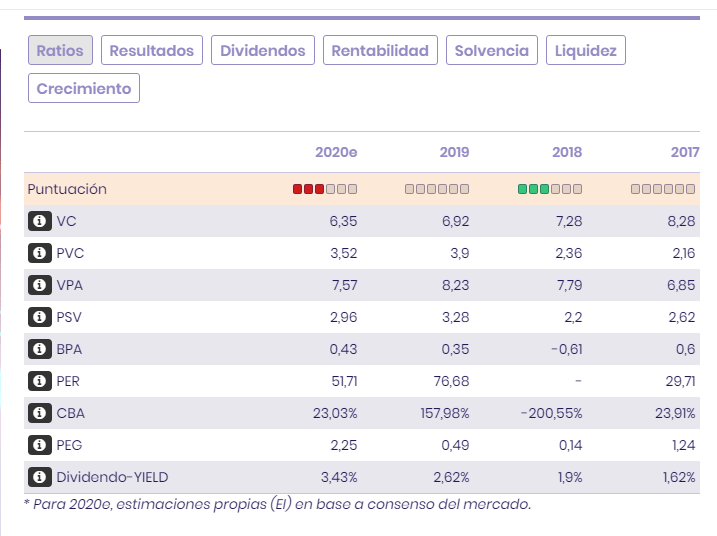The width and height of the screenshot is (717, 536).
Task: Click the info icon beside PVC
Action: (x=39, y=253)
